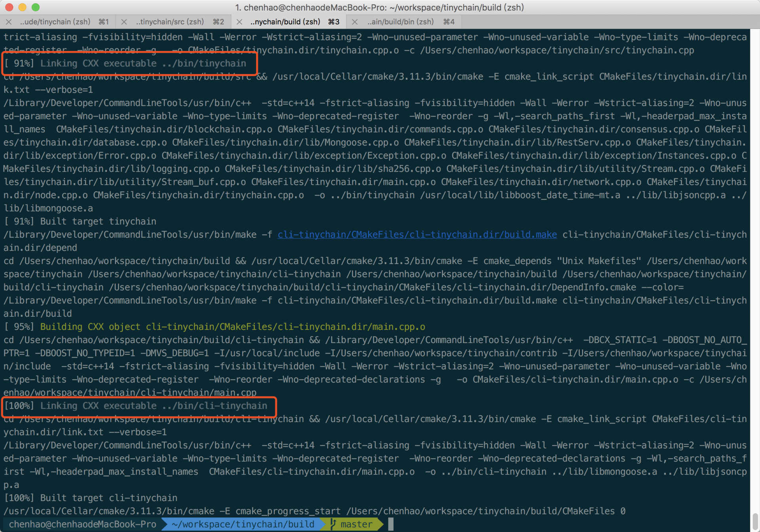The image size is (760, 532).
Task: Click the red window close button
Action: (x=9, y=7)
